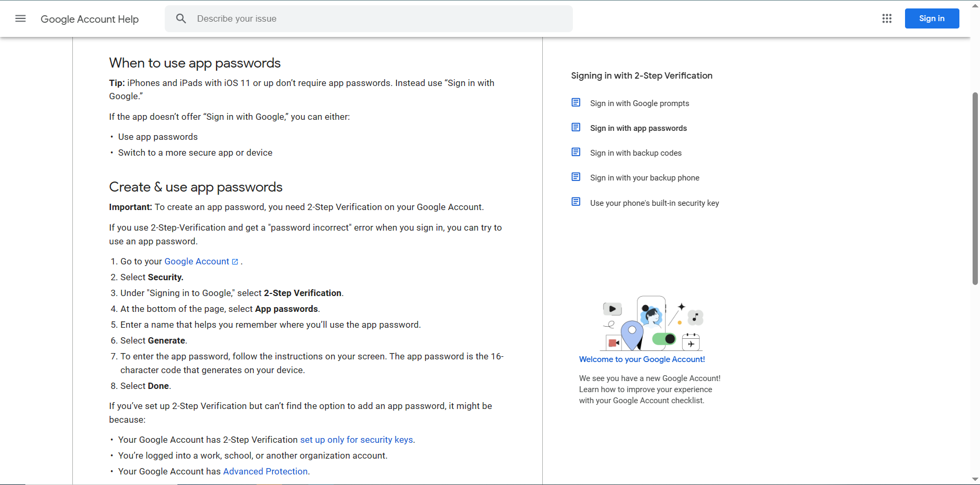Click the 'Use app passwords' bullet

click(x=158, y=137)
